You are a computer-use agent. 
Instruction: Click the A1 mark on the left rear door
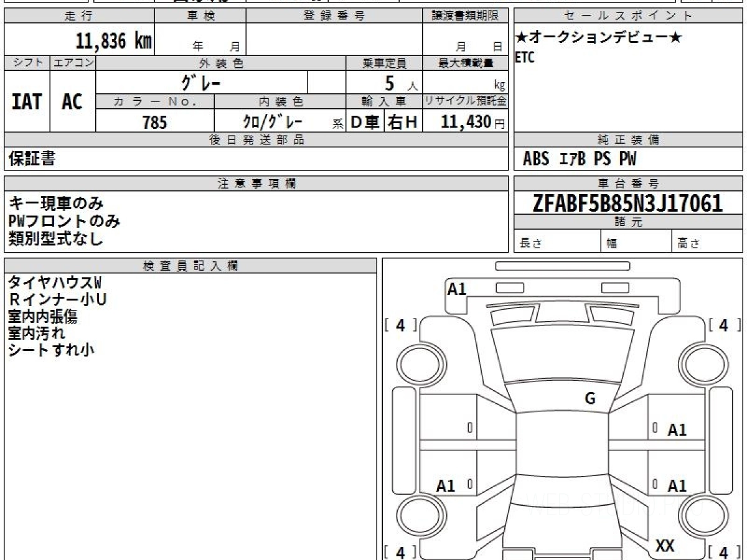point(446,486)
